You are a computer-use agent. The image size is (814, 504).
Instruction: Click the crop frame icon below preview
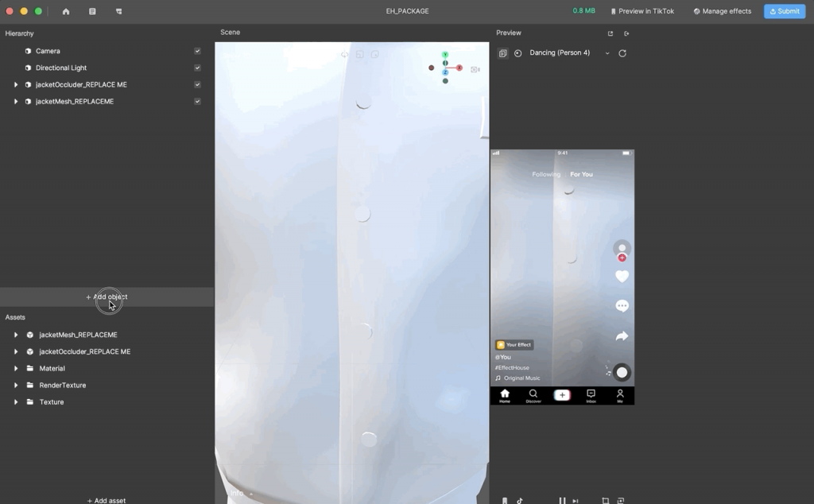coord(605,500)
